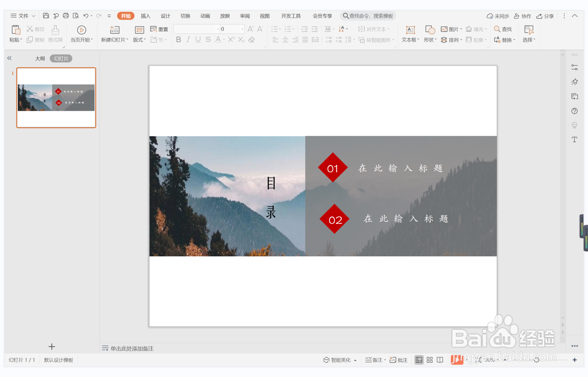This screenshot has width=588, height=377.
Task: Click the Decrease Font Size icon
Action: tap(260, 29)
